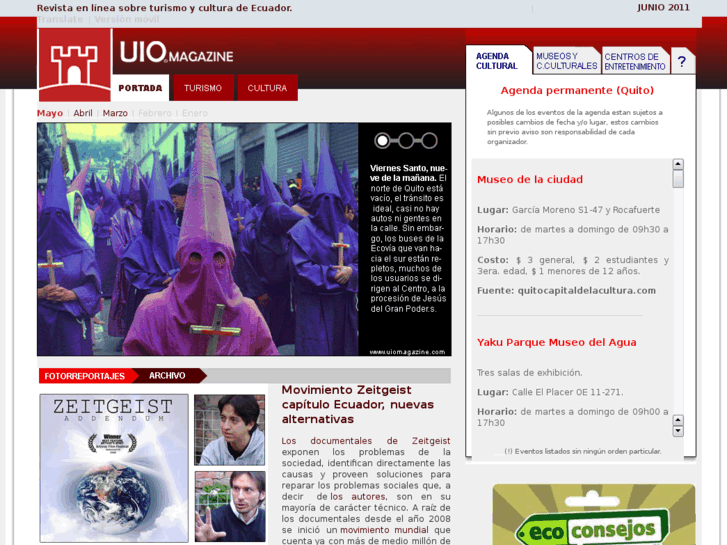Switch to the TURISMO tab
The image size is (727, 545).
[x=203, y=88]
